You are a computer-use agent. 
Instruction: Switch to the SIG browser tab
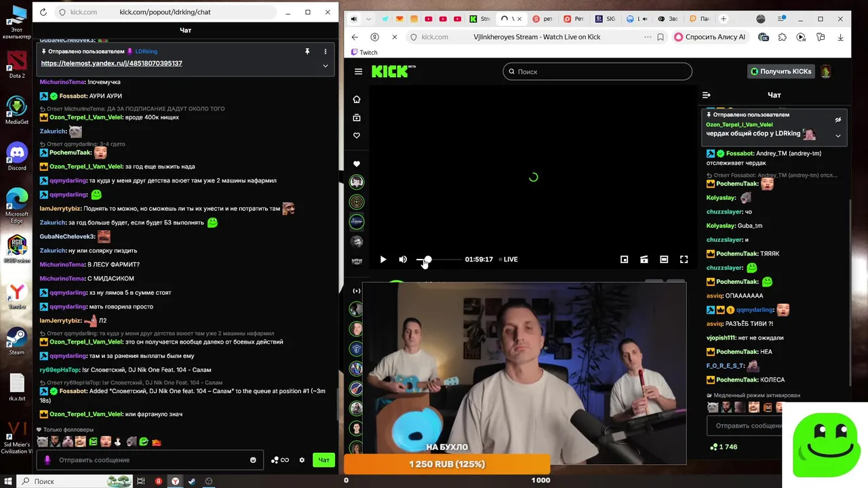tap(606, 19)
